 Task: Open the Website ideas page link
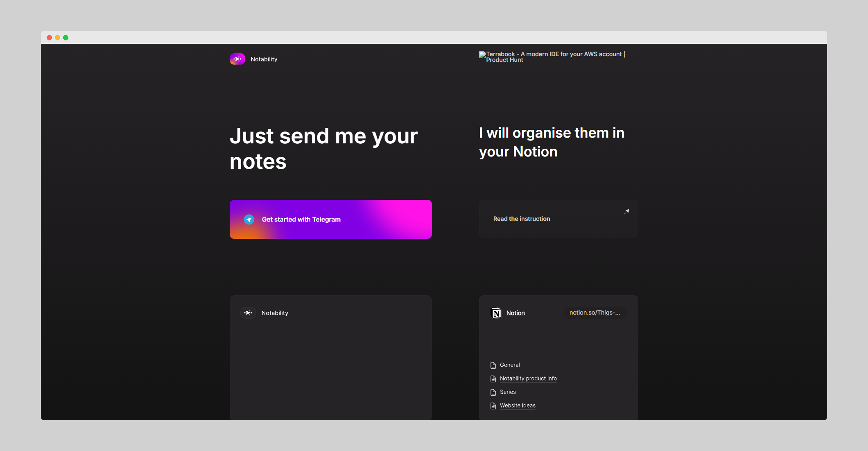(x=518, y=406)
